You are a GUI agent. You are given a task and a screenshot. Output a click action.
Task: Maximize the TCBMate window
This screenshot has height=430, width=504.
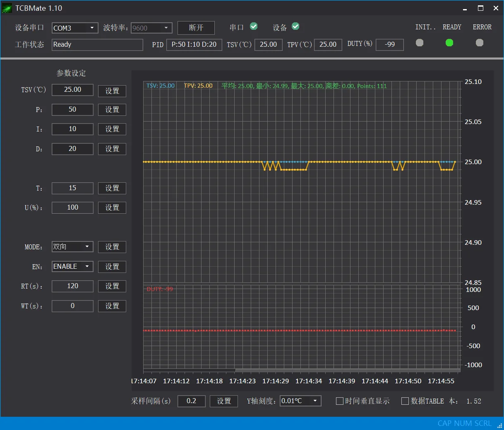pos(480,8)
